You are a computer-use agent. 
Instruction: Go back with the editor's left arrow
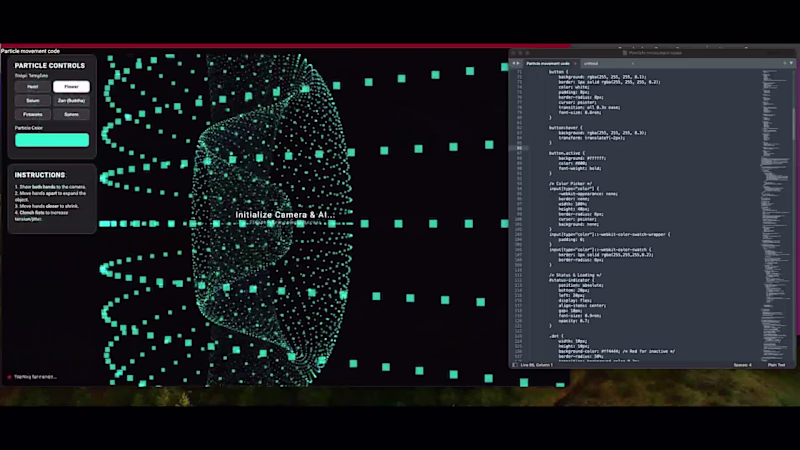(514, 63)
